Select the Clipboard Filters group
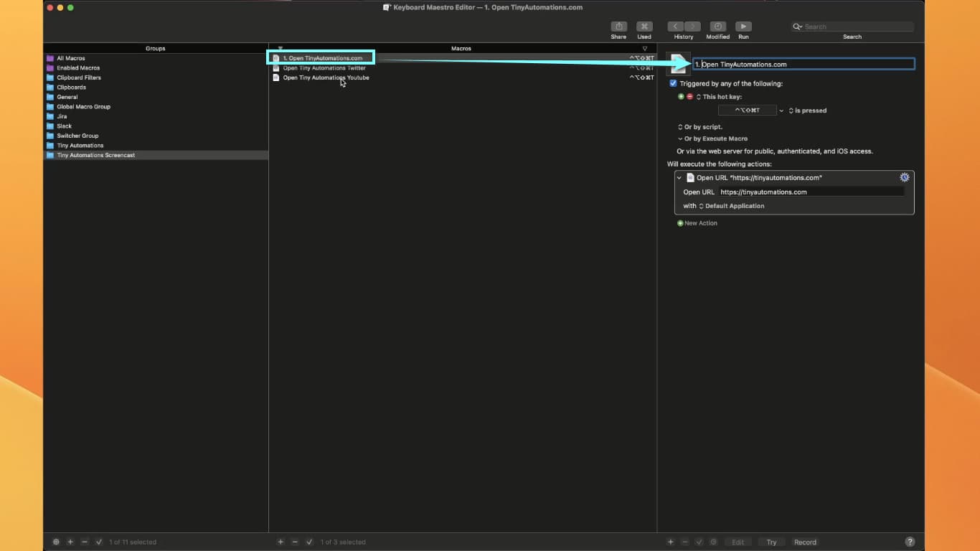This screenshot has height=551, width=980. click(156, 77)
